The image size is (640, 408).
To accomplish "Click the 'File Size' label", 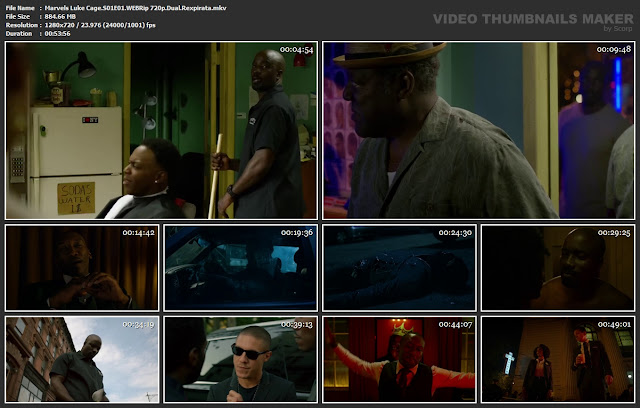I will pos(18,16).
